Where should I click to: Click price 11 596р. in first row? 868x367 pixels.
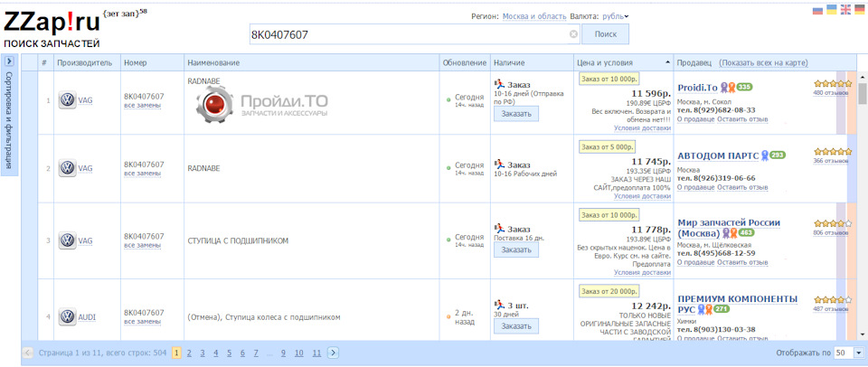[651, 93]
